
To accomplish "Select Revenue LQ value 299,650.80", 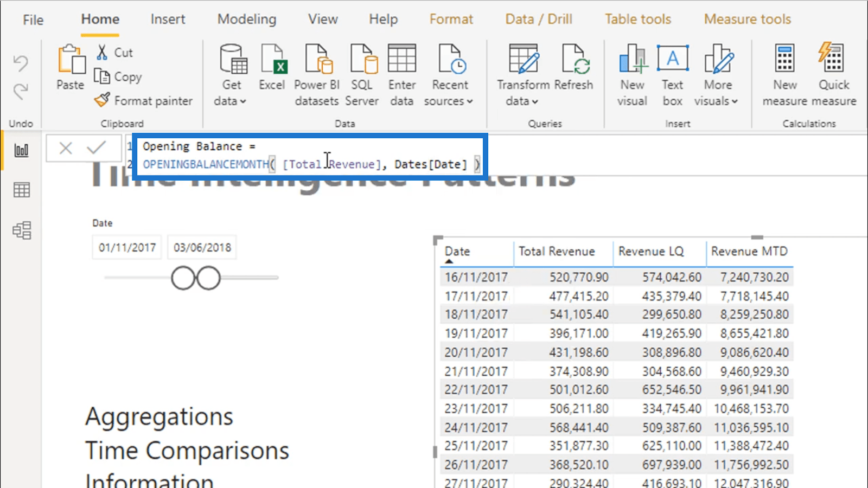I will tap(672, 314).
